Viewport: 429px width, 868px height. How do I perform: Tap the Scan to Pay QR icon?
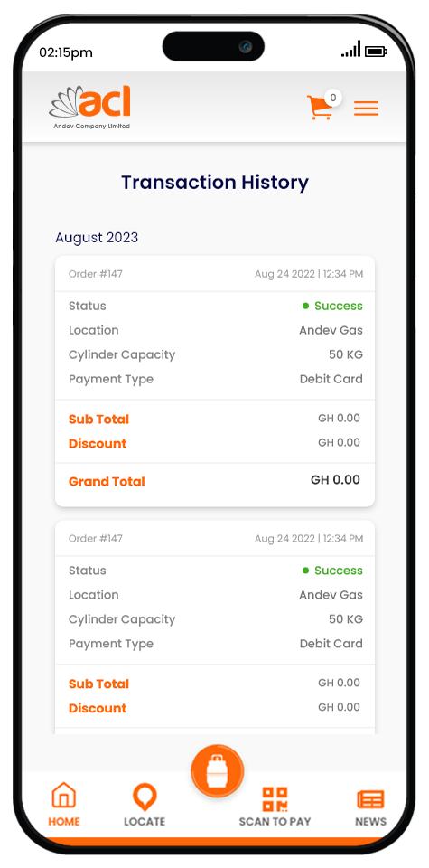(275, 798)
